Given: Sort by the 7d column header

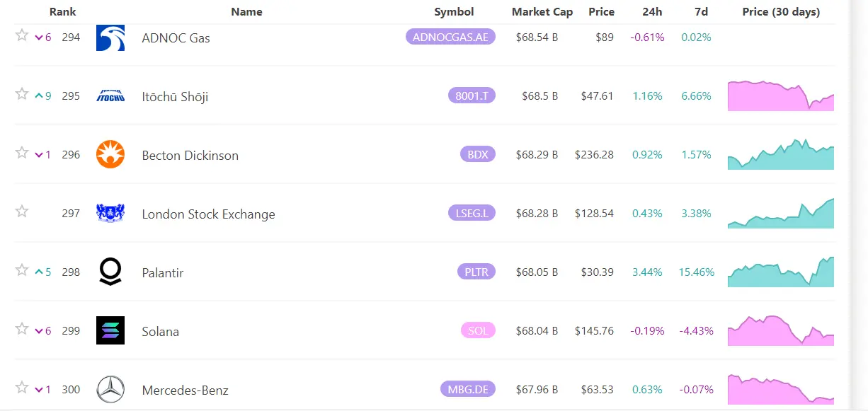Looking at the screenshot, I should click(x=701, y=12).
